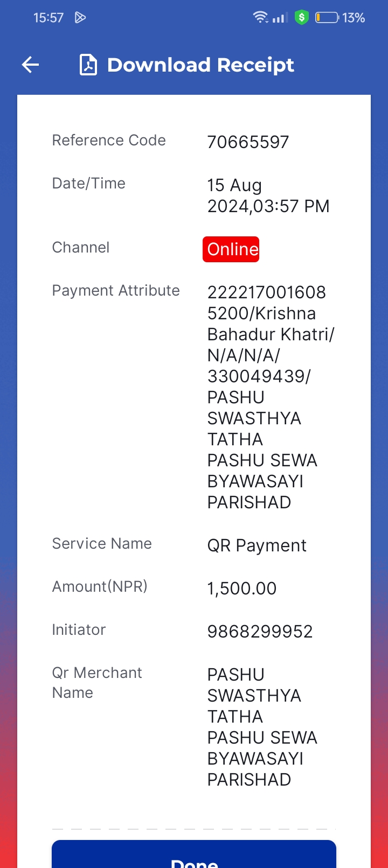Click the Done button
Screen dimensions: 388x868
click(194, 854)
